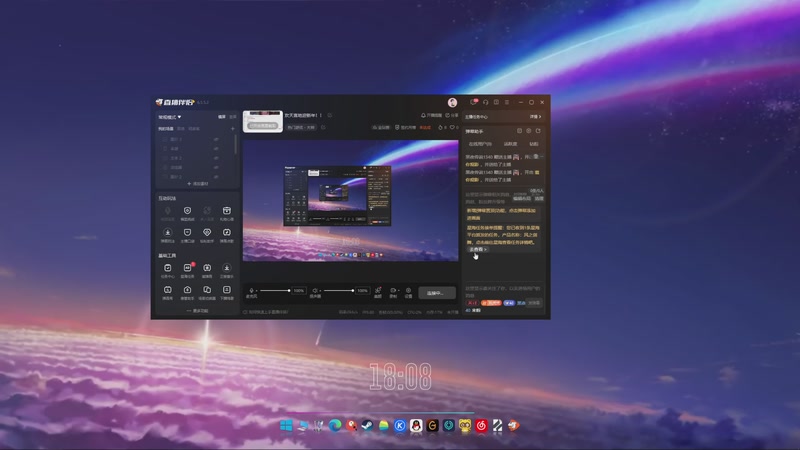Open the dropdown arrow next to record icon

click(x=398, y=291)
